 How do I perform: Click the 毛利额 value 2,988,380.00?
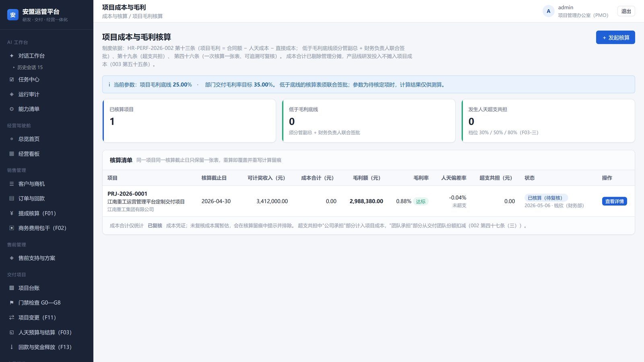[366, 201]
